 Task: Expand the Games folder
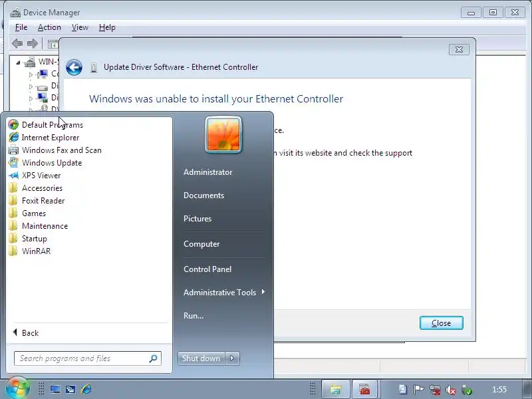tap(34, 213)
